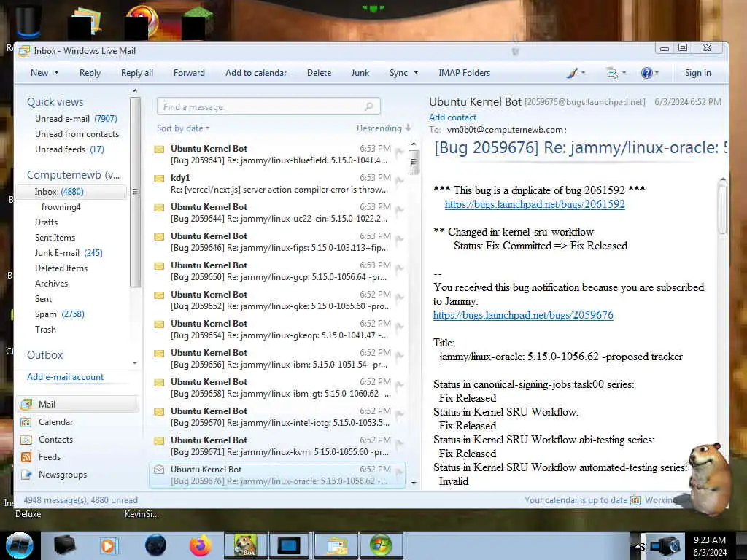
Task: Click Add contact link
Action: coord(452,117)
